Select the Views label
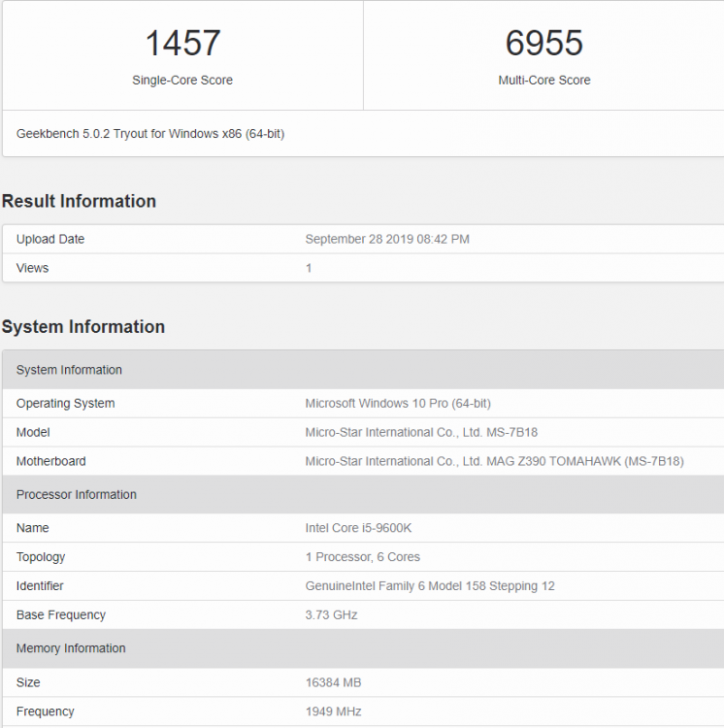 point(32,268)
